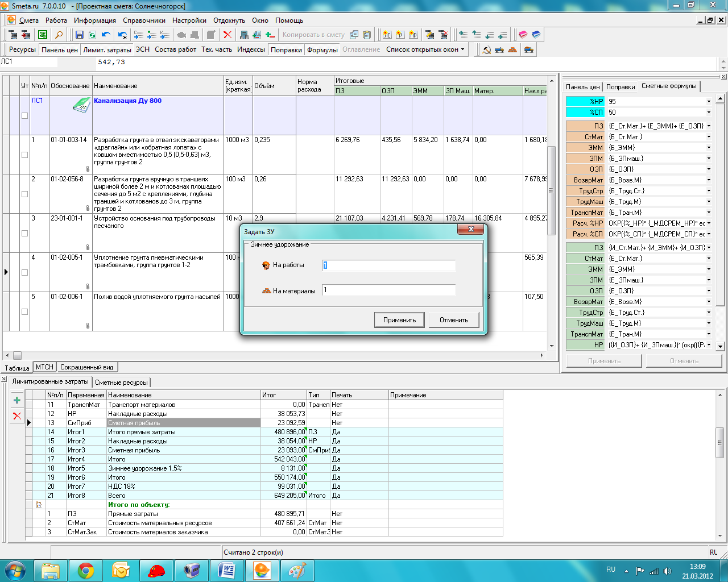Click the calculator icon in toolbar
This screenshot has width=728, height=582.
click(x=244, y=35)
